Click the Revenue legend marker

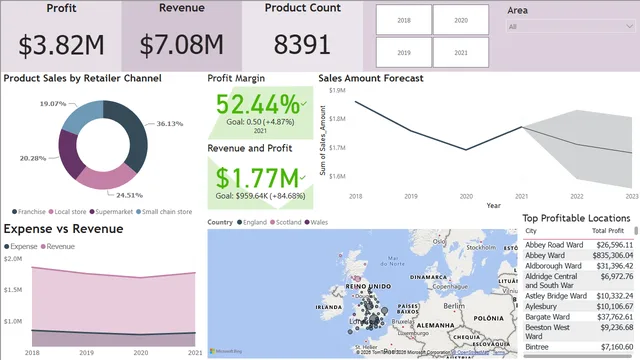click(x=43, y=247)
